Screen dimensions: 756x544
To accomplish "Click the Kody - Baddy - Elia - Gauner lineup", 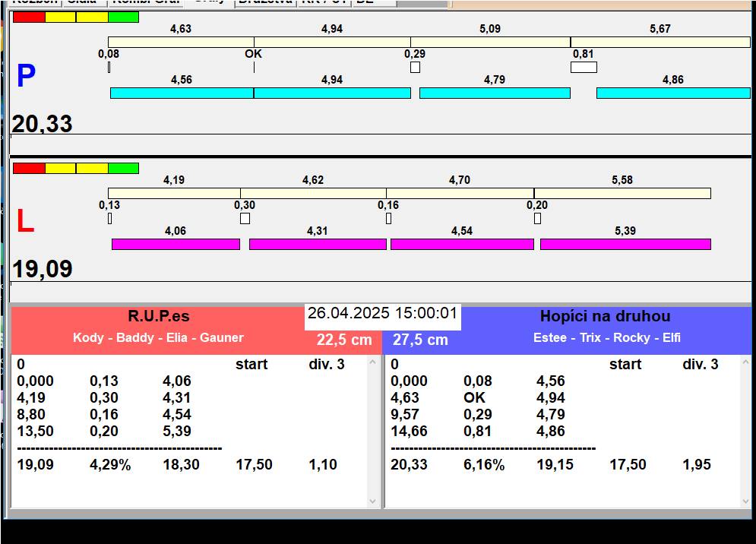I will pyautogui.click(x=158, y=337).
